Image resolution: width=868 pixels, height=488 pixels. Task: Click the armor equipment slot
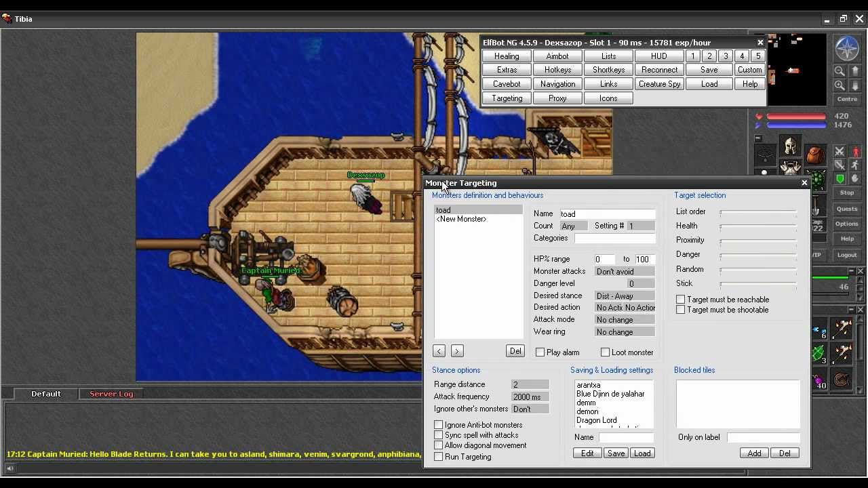[x=790, y=167]
